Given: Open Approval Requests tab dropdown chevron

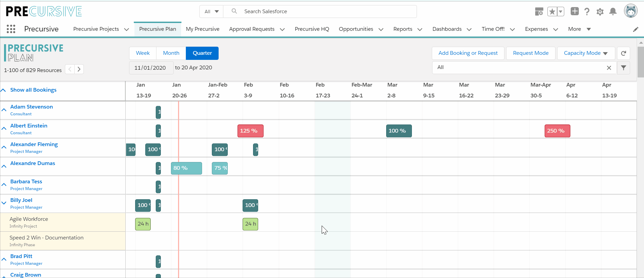Looking at the screenshot, I should [x=282, y=29].
